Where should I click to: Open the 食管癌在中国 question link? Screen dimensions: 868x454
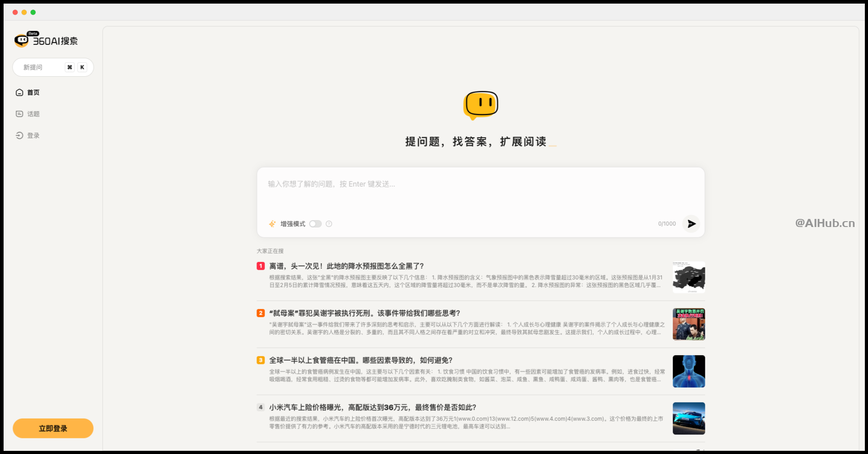[361, 360]
